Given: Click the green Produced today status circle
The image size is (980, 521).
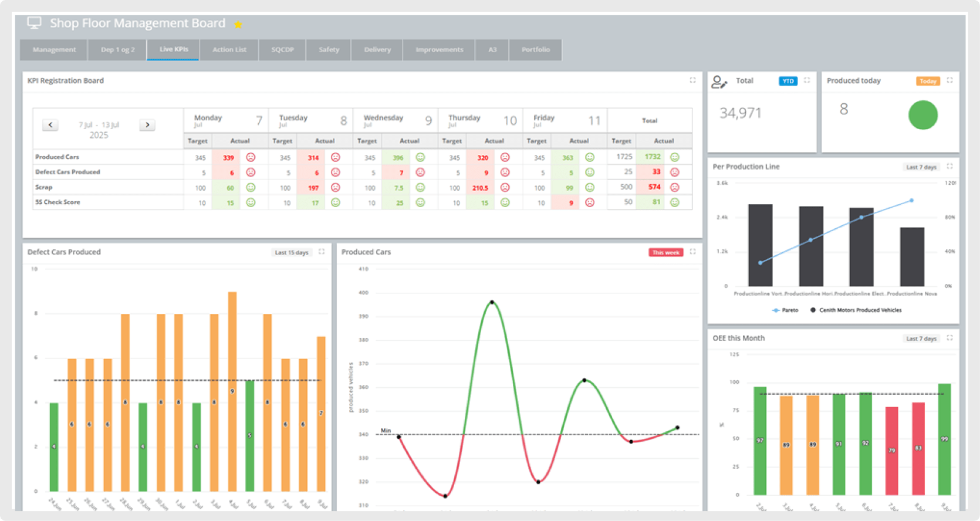Looking at the screenshot, I should [922, 115].
